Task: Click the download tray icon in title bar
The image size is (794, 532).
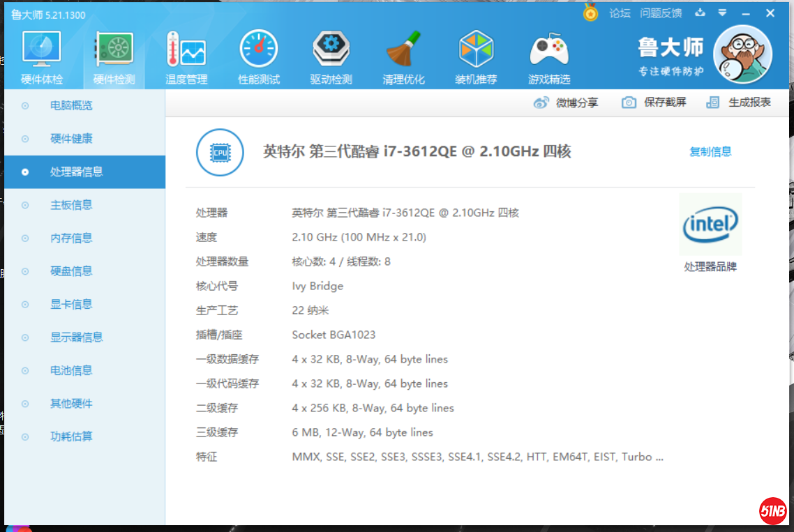Action: pyautogui.click(x=700, y=13)
